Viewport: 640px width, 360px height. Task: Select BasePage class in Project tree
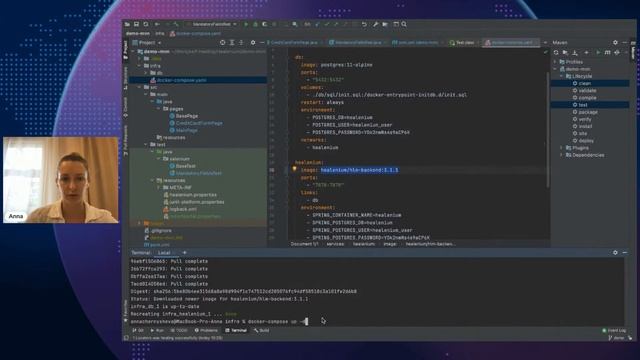187,116
